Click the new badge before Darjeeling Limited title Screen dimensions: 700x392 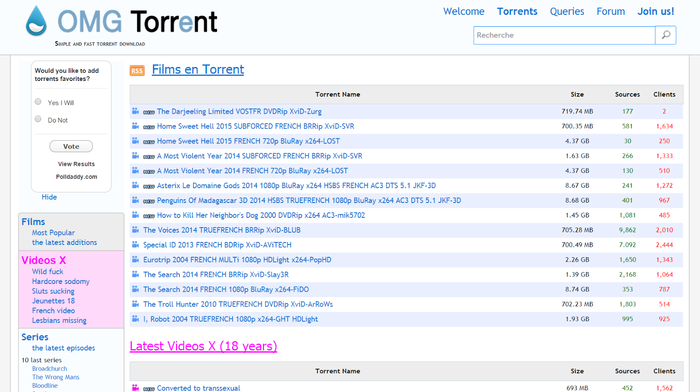pyautogui.click(x=149, y=113)
